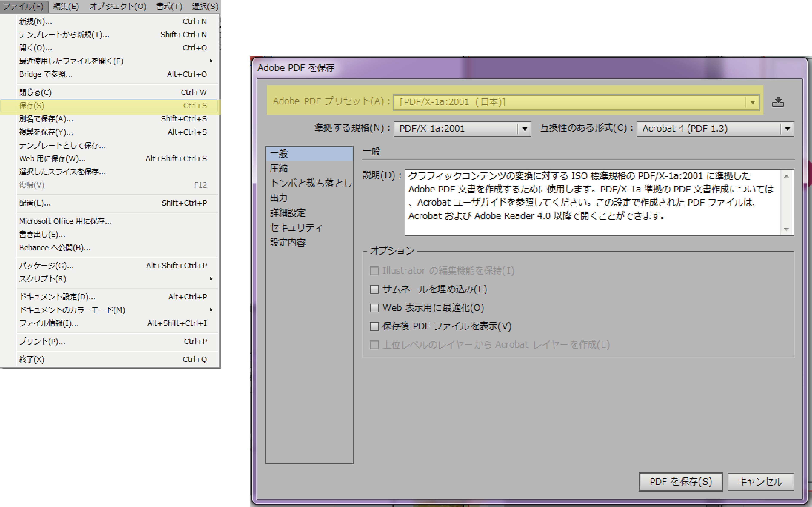Toggle サムネールを埋め込み checkbox
812x507 pixels.
point(374,289)
